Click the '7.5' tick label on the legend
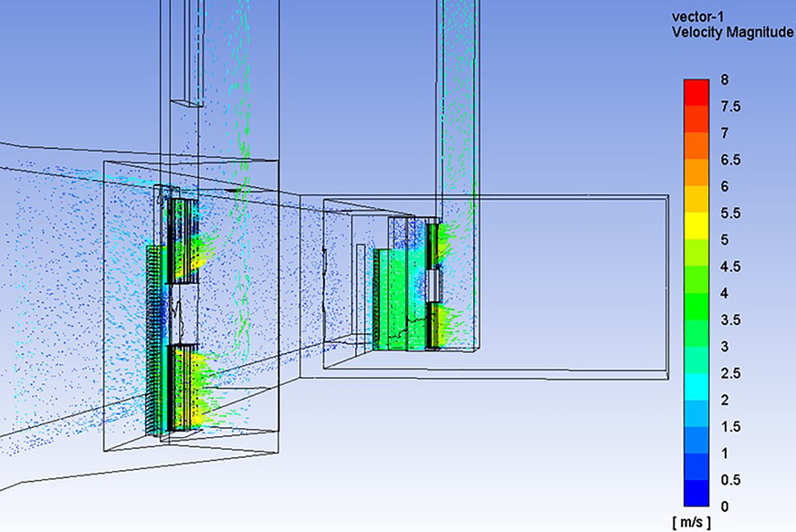 point(729,107)
